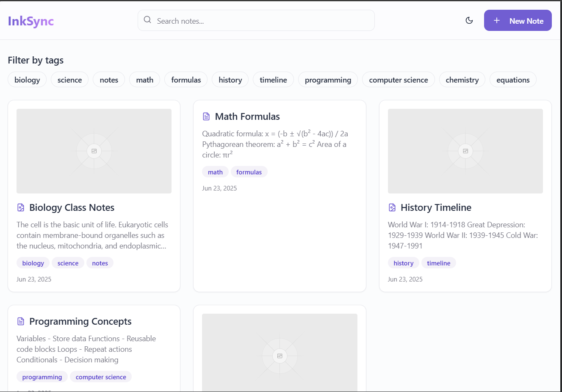Screen dimensions: 562x392
Task: Click the formulas tag on Math Formulas card
Action: tap(249, 172)
